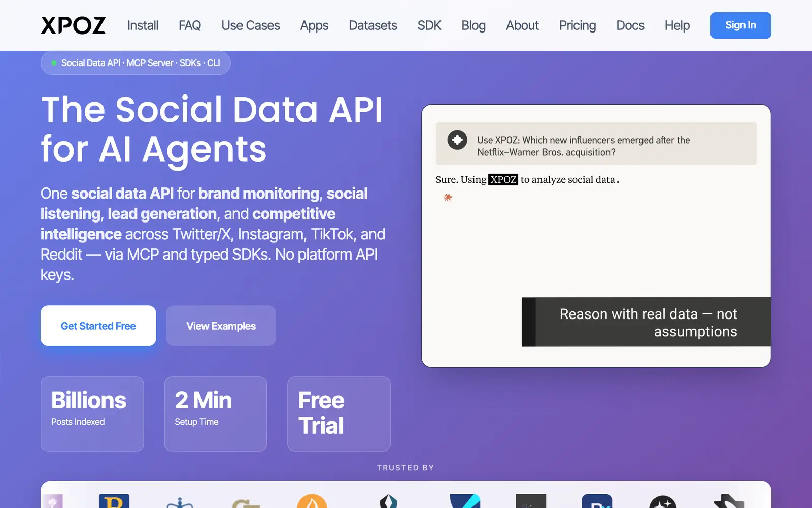Open the SDK page

click(x=429, y=25)
